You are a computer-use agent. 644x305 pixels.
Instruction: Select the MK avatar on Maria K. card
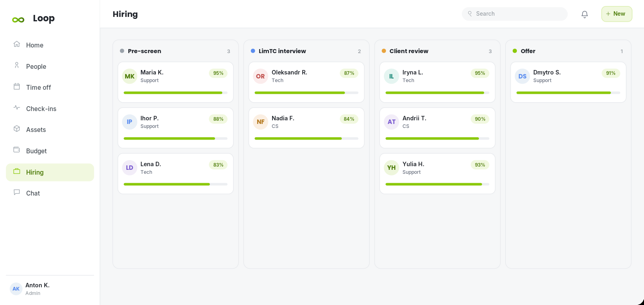[130, 76]
